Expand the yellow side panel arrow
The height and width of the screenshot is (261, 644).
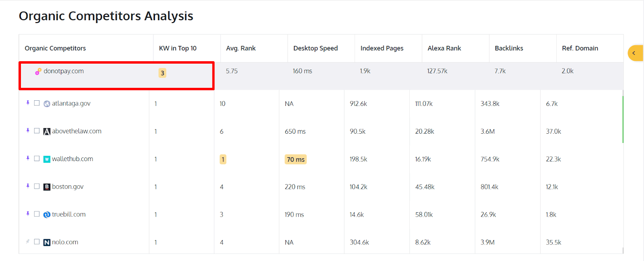click(x=635, y=53)
